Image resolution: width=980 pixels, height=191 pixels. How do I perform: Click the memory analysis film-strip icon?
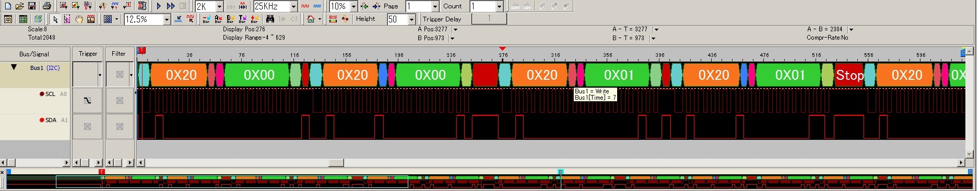(142, 6)
